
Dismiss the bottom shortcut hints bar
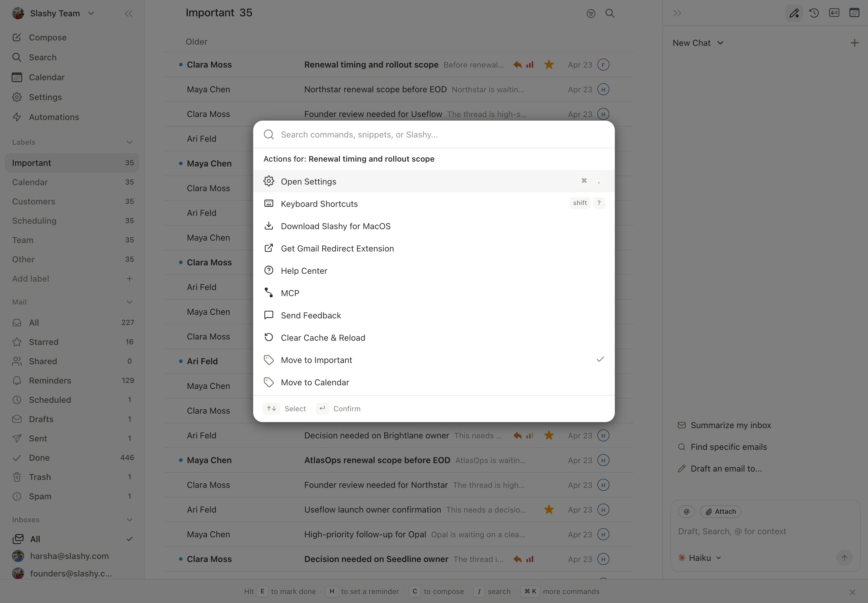coord(852,592)
